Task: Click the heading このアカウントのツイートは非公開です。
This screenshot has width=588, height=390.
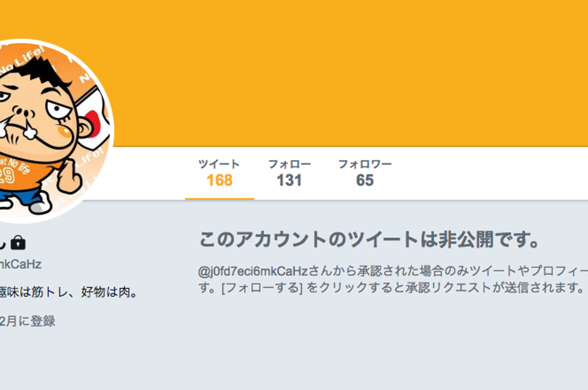Action: pyautogui.click(x=369, y=240)
